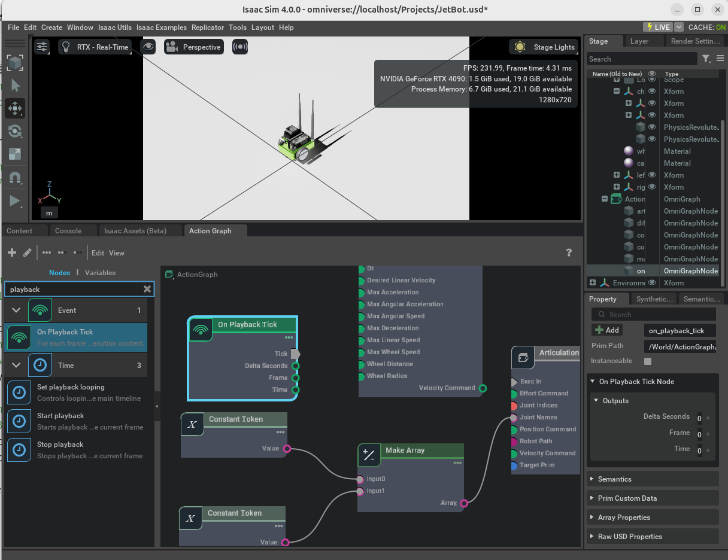Open the LIVE dropdown arrow

coord(679,27)
